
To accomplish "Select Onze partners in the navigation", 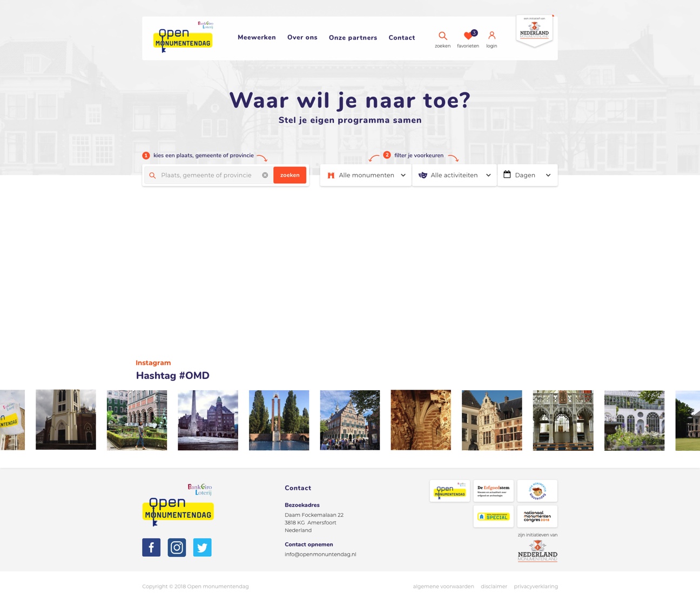I will coord(353,38).
